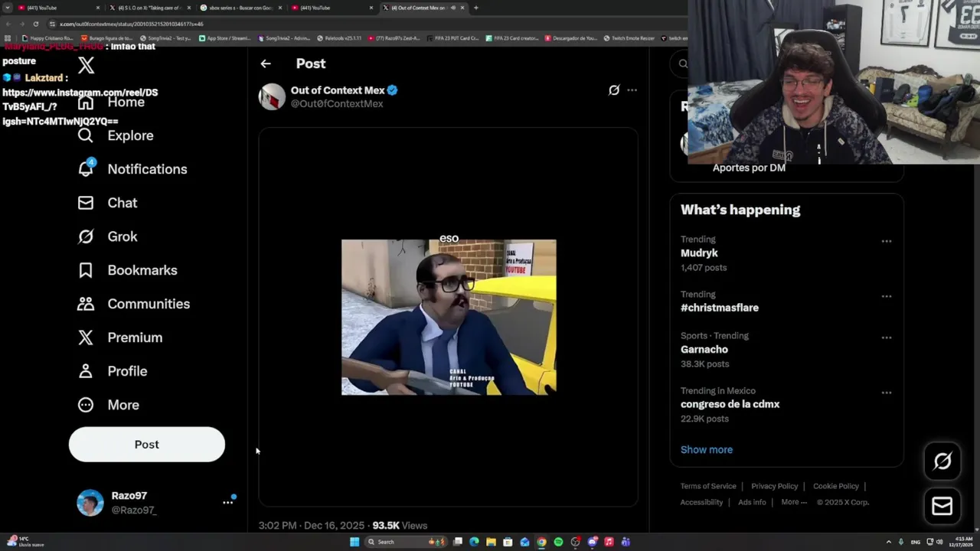
Task: Click the Profile person icon
Action: (x=86, y=371)
